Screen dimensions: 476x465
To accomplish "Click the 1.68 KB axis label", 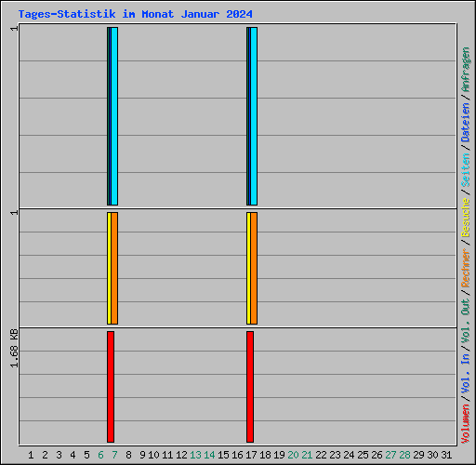I will (x=14, y=349).
